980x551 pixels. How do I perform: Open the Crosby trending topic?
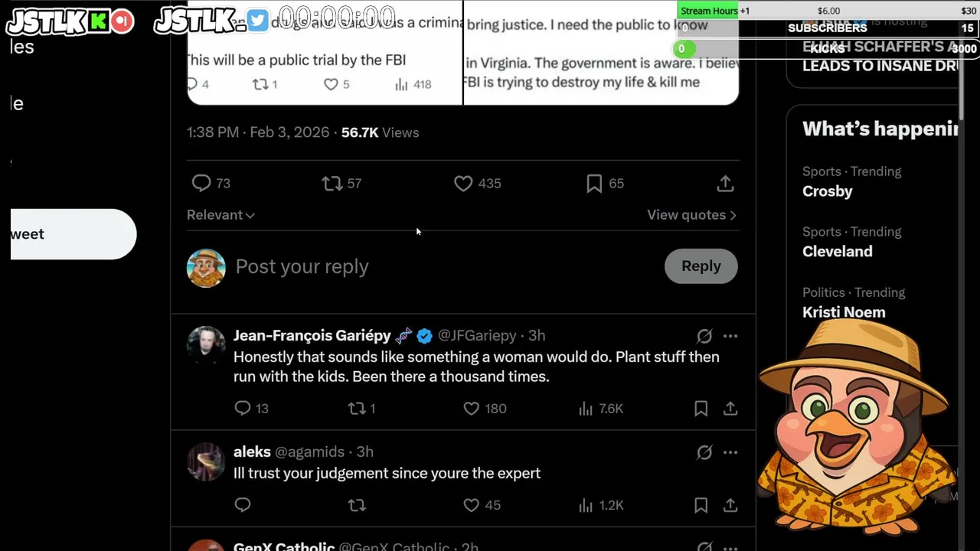(827, 191)
